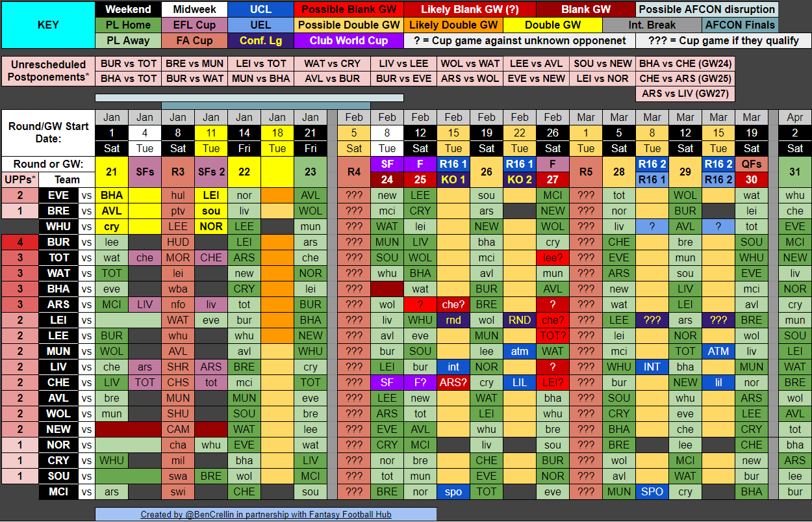Click the Round/GW Start Date header
This screenshot has width=812, height=522.
pos(49,133)
